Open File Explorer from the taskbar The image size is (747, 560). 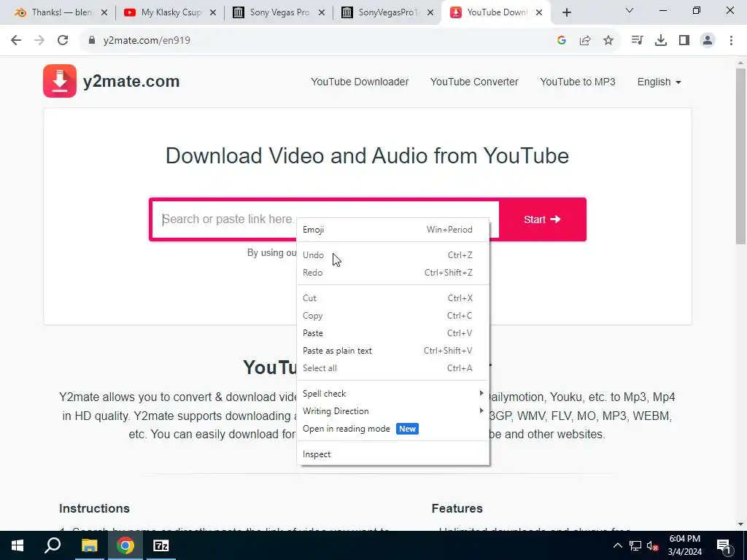[89, 545]
